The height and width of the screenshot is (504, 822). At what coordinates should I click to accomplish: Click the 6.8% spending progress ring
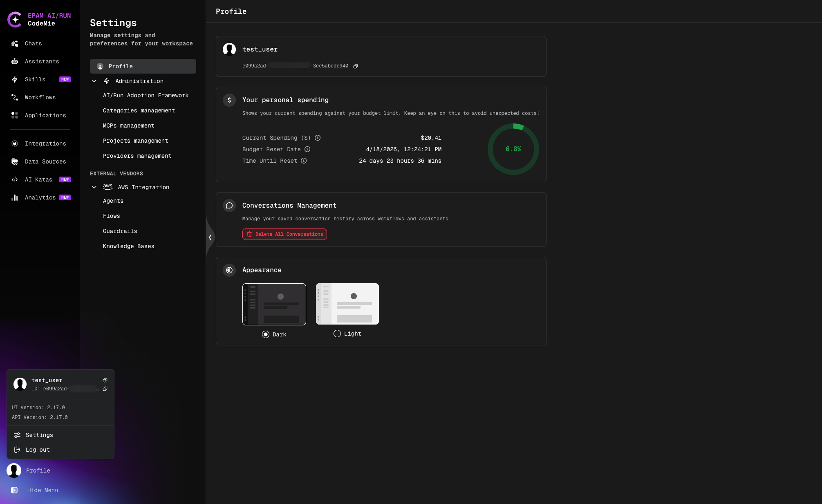click(x=513, y=149)
